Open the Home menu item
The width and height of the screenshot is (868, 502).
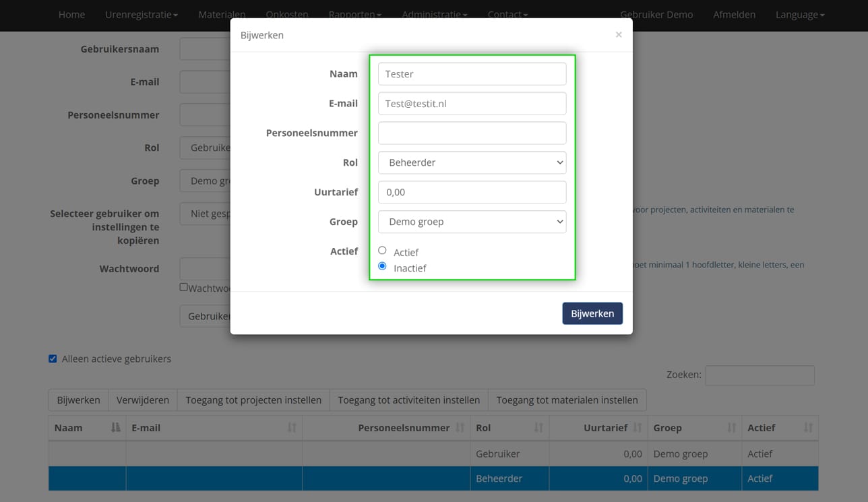71,15
